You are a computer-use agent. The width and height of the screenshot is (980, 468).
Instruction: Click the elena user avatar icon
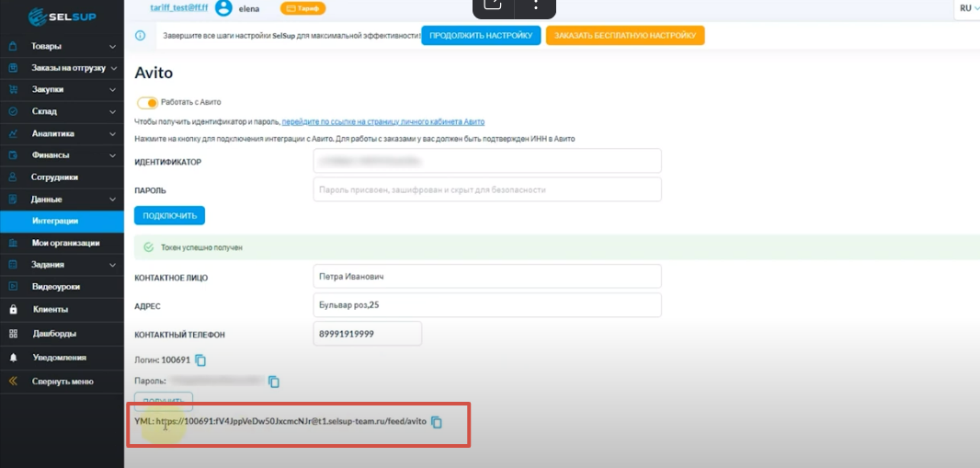point(223,8)
